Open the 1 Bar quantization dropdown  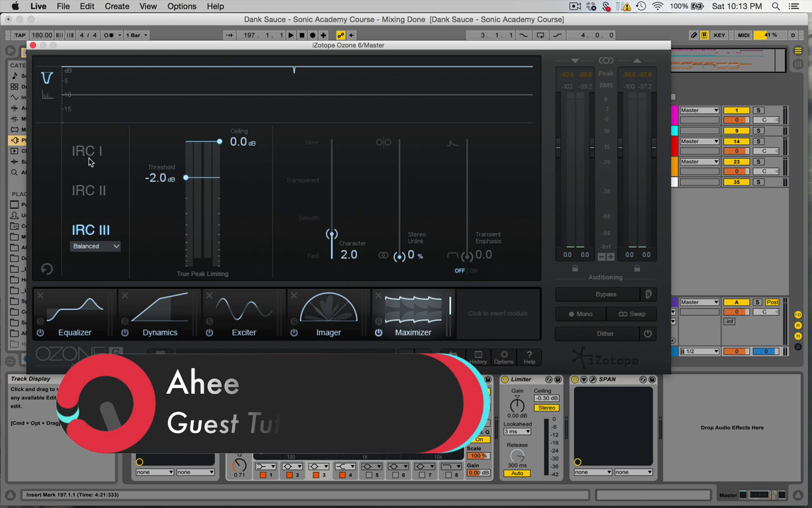click(x=136, y=35)
